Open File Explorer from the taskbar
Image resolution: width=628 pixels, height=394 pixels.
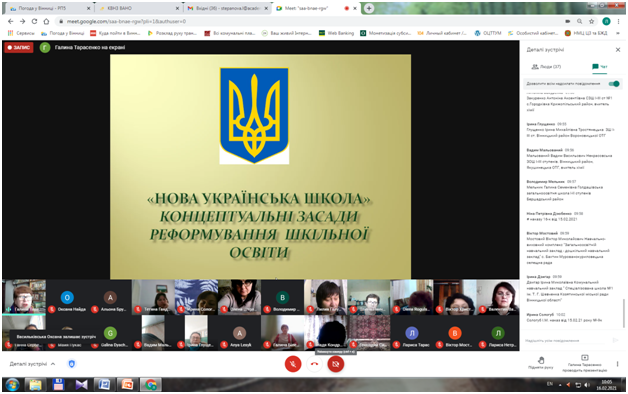pyautogui.click(x=35, y=385)
